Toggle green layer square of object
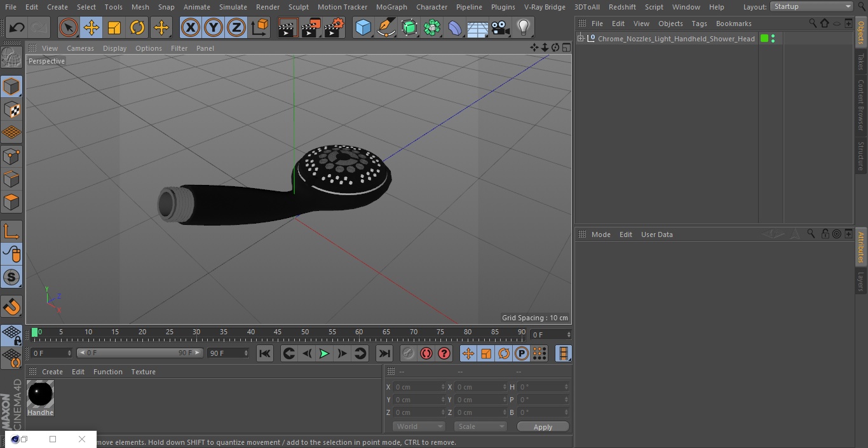This screenshot has height=448, width=868. pos(764,39)
